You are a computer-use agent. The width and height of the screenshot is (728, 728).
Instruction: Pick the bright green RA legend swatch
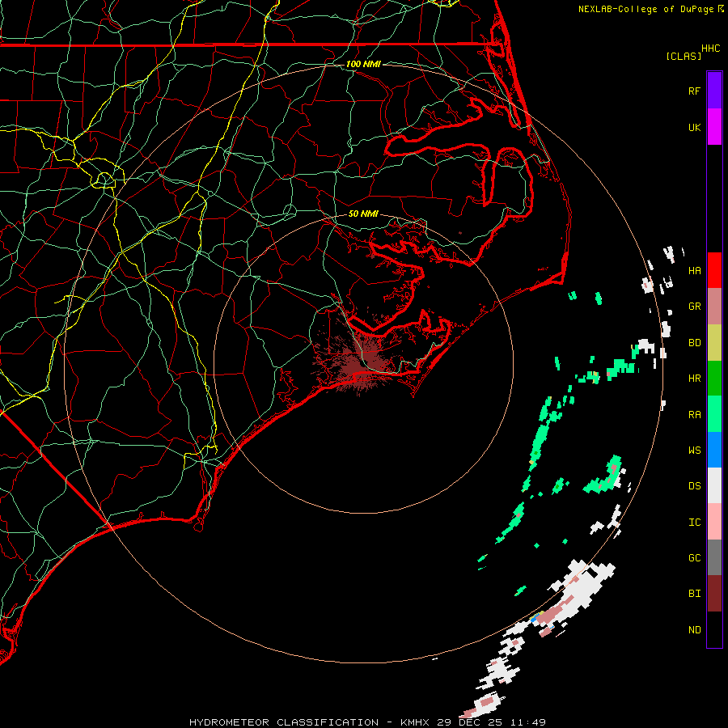[x=714, y=414]
